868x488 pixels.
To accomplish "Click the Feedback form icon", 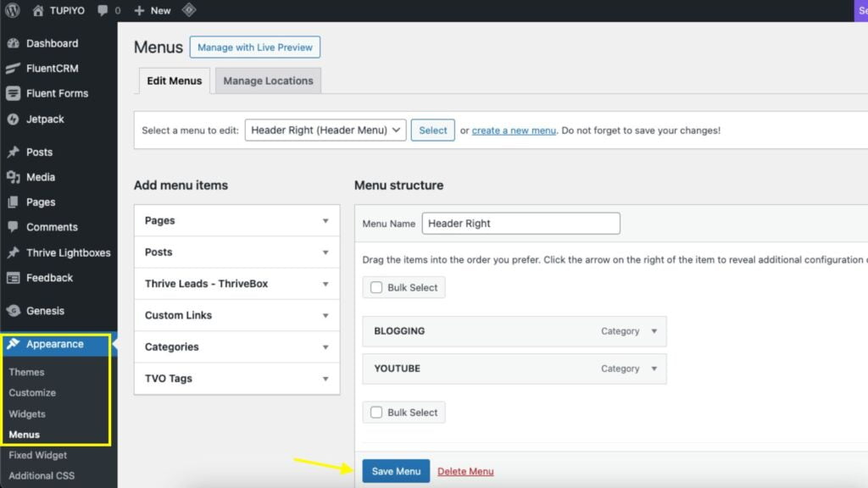I will (x=14, y=278).
